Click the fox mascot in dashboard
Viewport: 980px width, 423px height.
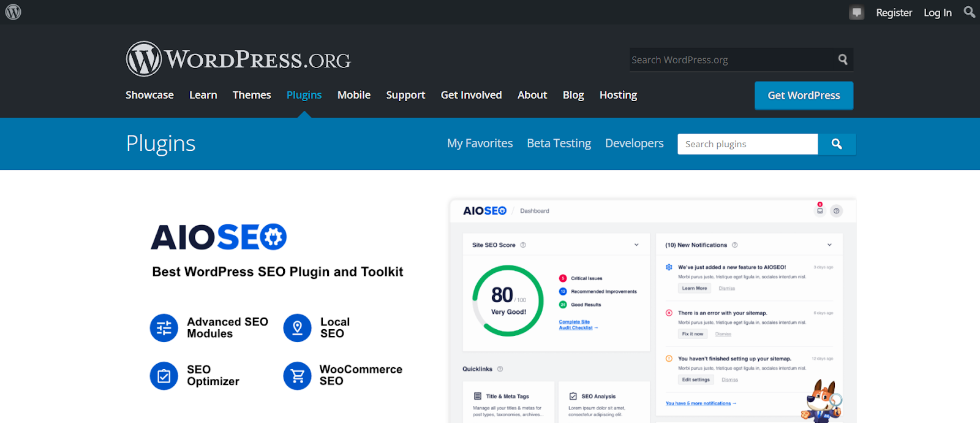click(x=822, y=402)
